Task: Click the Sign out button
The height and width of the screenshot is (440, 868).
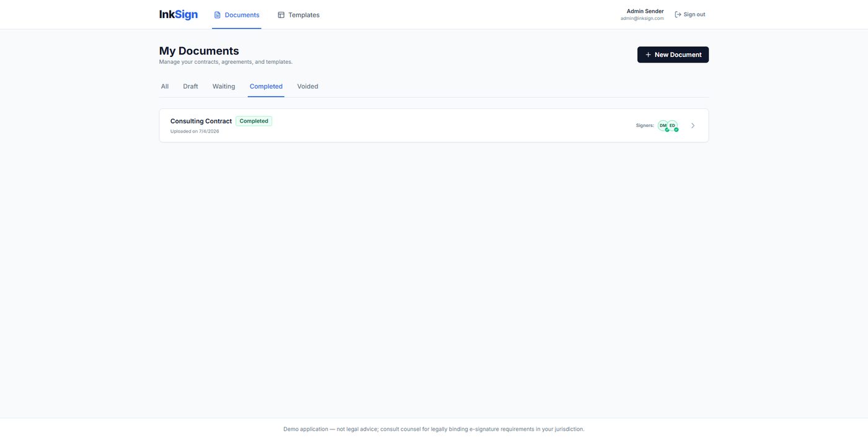Action: [689, 14]
